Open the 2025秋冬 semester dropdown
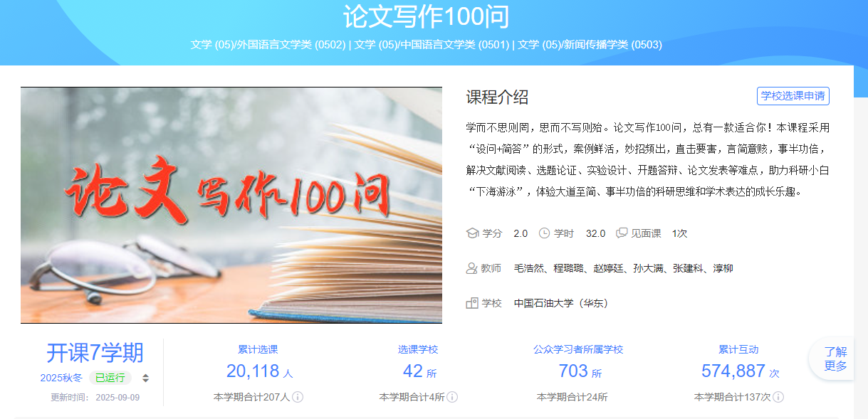868x419 pixels. click(x=61, y=378)
